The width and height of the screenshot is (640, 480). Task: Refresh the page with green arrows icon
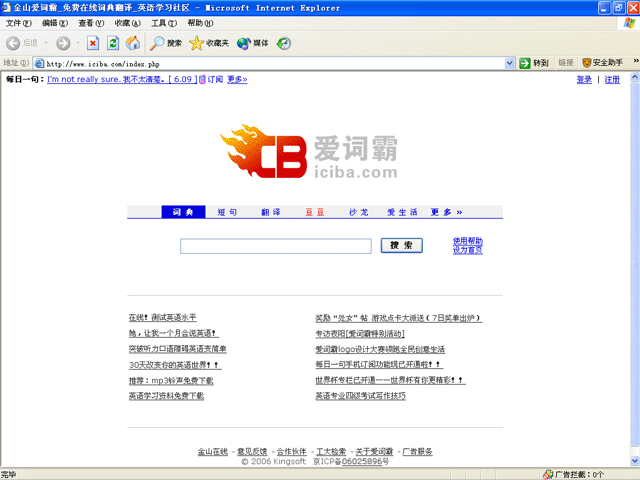click(x=113, y=43)
